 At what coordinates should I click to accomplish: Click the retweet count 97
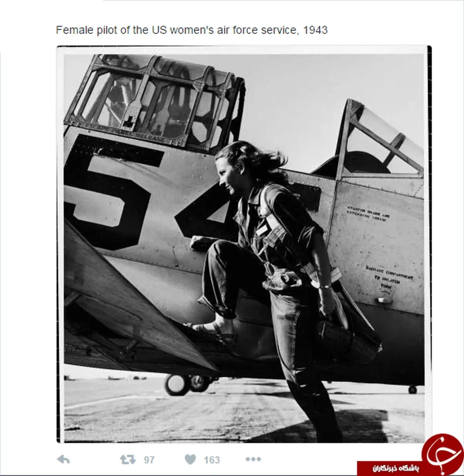pos(149,460)
